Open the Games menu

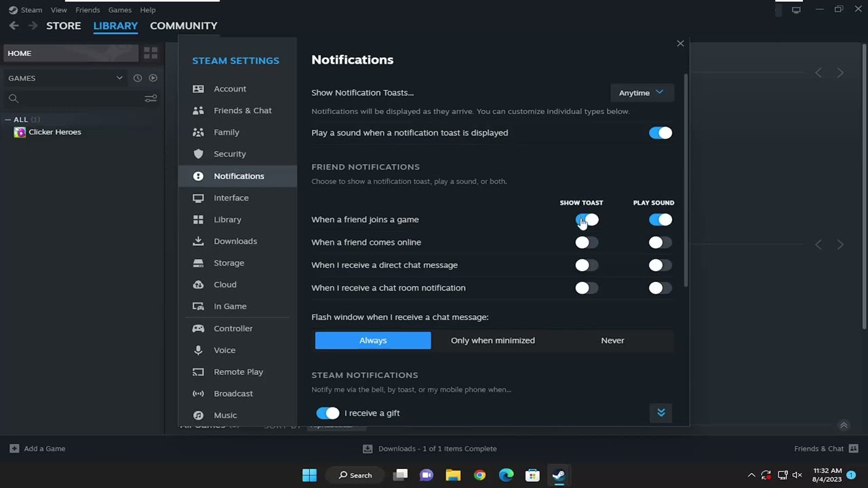[120, 10]
